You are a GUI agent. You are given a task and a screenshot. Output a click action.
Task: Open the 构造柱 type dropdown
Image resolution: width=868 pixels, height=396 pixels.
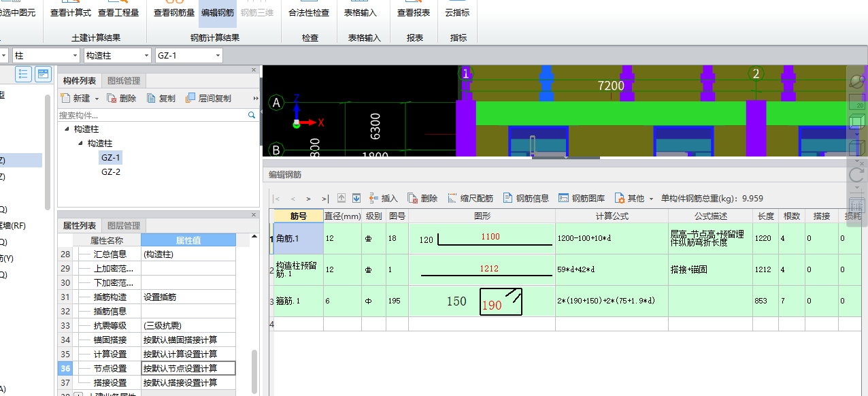[x=118, y=56]
